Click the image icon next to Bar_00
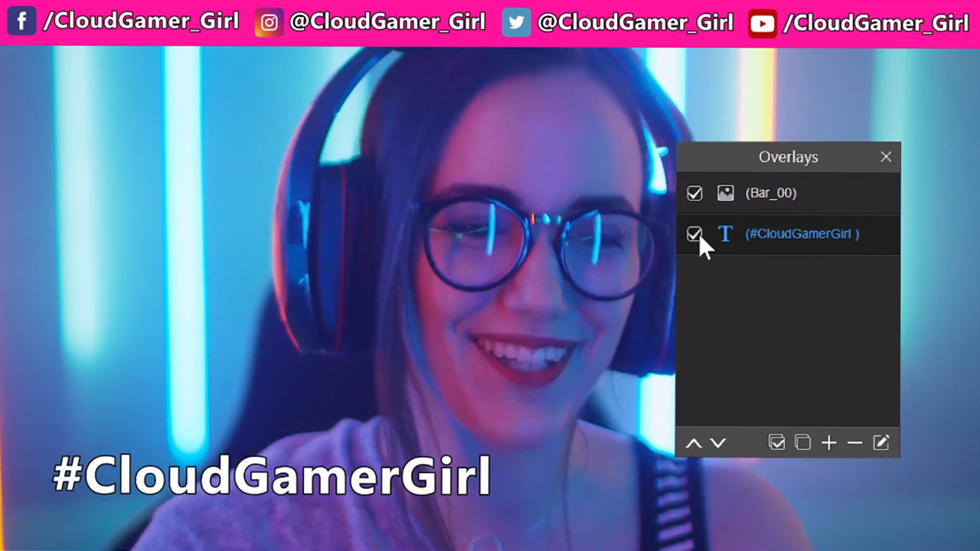The image size is (980, 551). point(725,193)
